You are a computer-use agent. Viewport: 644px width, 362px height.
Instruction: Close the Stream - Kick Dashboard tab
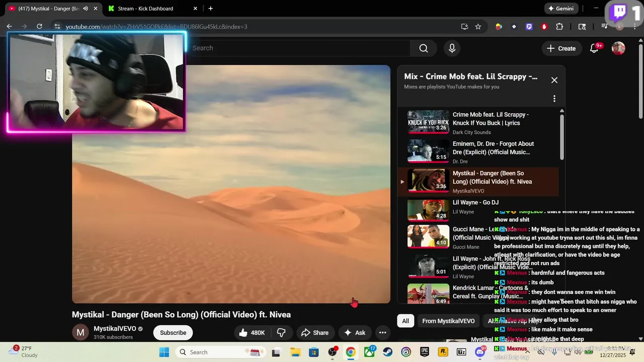tap(195, 9)
